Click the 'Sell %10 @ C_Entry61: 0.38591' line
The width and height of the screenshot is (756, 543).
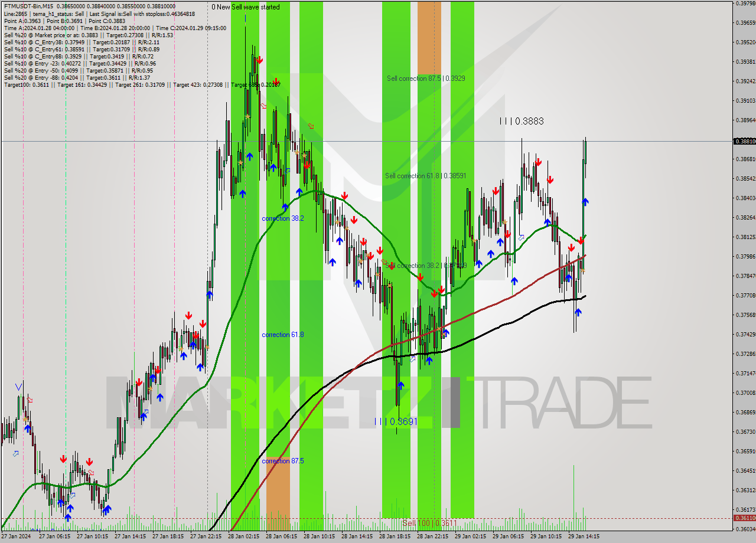point(82,49)
